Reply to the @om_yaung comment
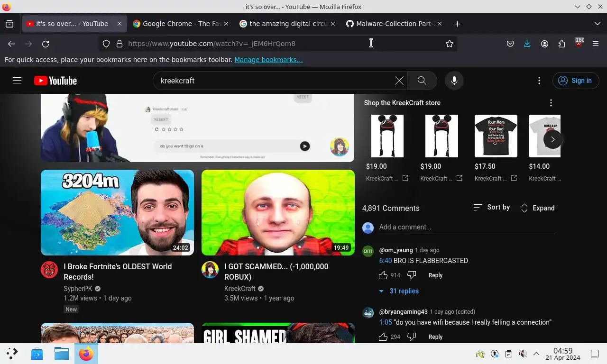 435,275
